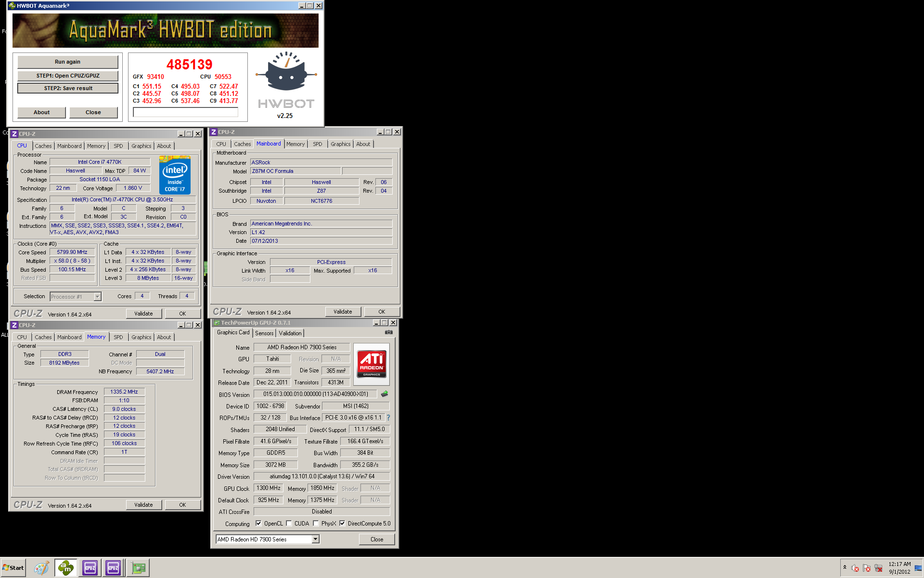Screen dimensions: 924x578
Task: Save GPU BIOS using the chip icon
Action: (x=385, y=394)
